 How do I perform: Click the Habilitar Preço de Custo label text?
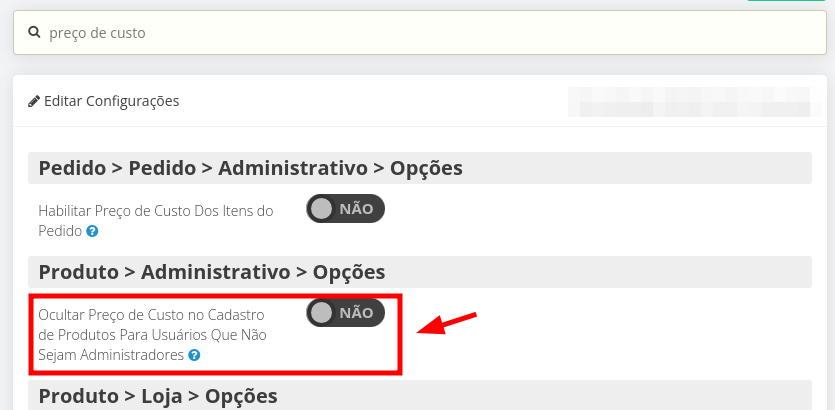(x=155, y=221)
